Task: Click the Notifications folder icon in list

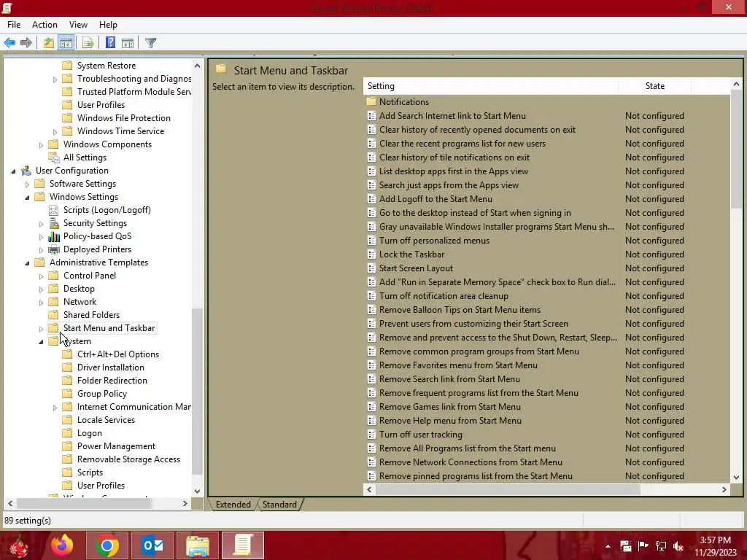Action: pyautogui.click(x=371, y=102)
